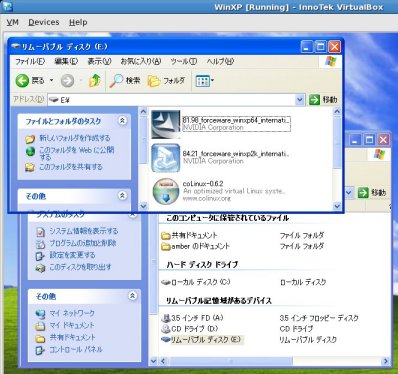
Task: Click the green Back arrow button
Action: click(x=22, y=81)
